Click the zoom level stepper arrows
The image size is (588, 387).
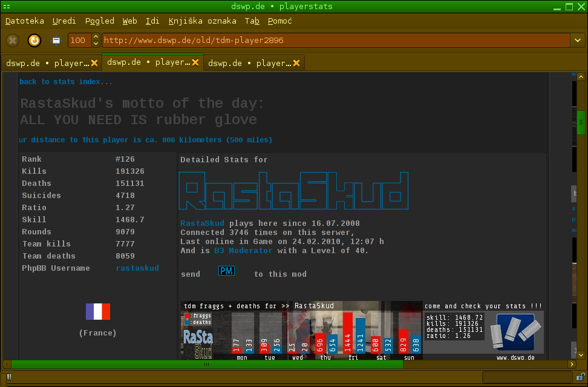[x=96, y=41]
